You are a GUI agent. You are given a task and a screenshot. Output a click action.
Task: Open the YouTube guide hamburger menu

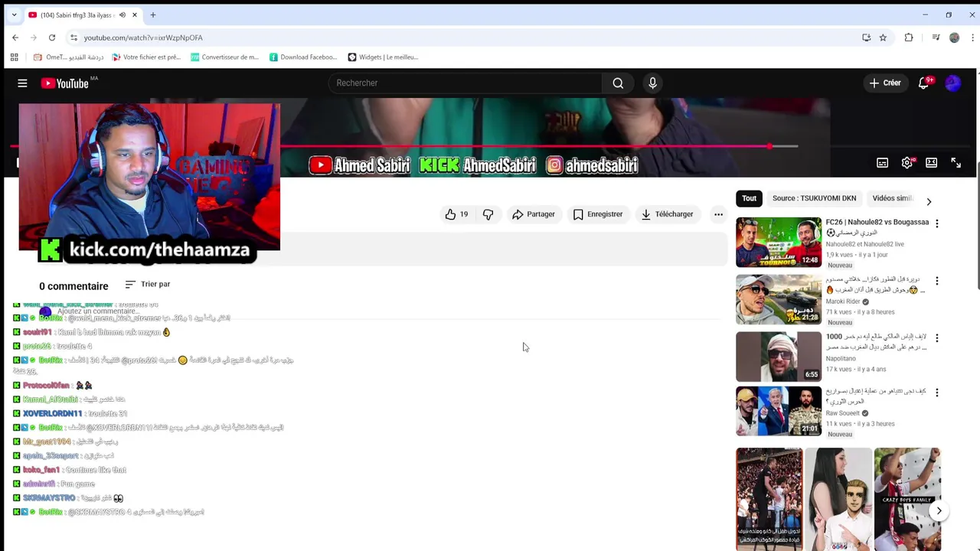(22, 83)
